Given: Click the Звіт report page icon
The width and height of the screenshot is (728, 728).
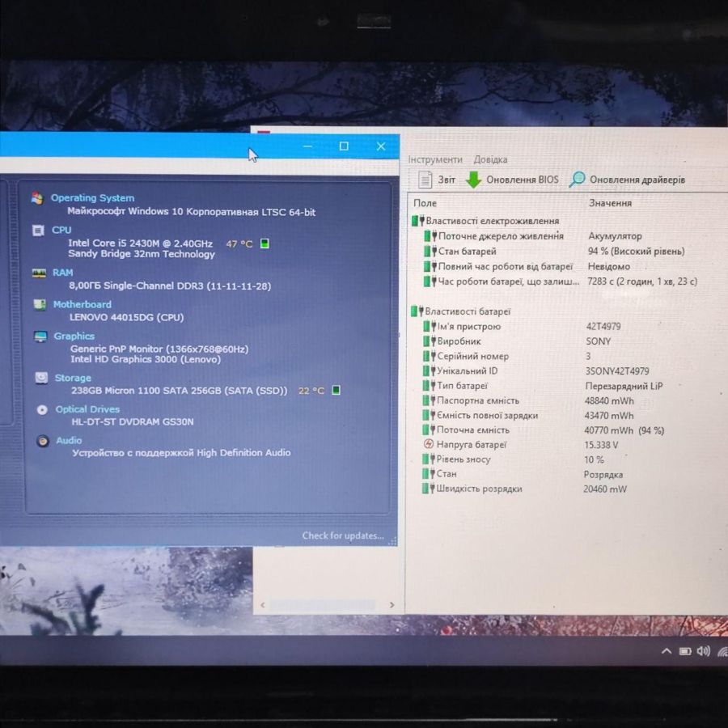Looking at the screenshot, I should click(425, 180).
